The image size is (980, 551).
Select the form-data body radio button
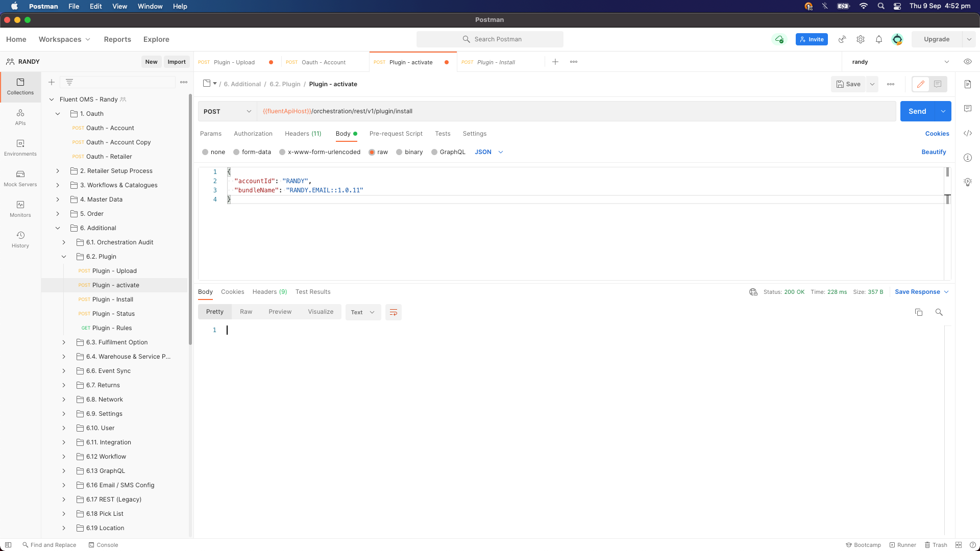(236, 152)
